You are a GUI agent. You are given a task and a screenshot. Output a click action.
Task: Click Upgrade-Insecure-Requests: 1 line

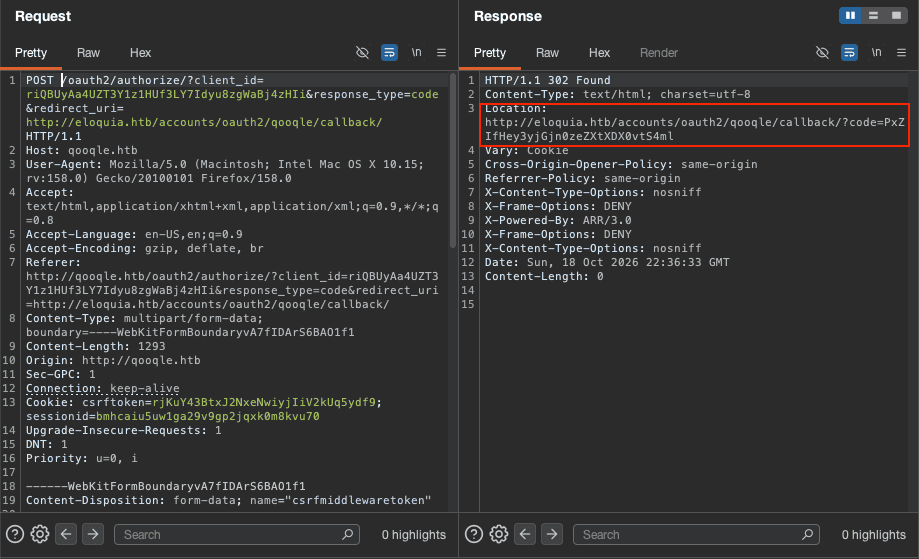(x=124, y=431)
